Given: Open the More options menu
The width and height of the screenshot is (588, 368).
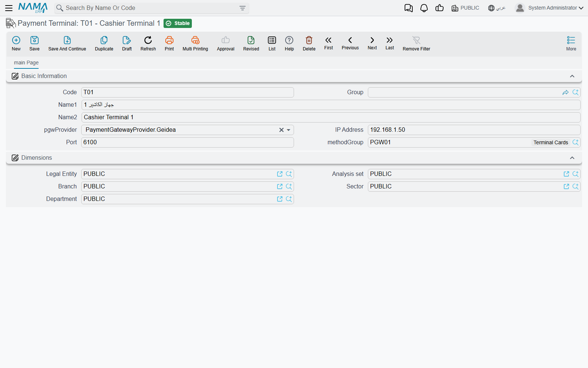Looking at the screenshot, I should pos(571,43).
